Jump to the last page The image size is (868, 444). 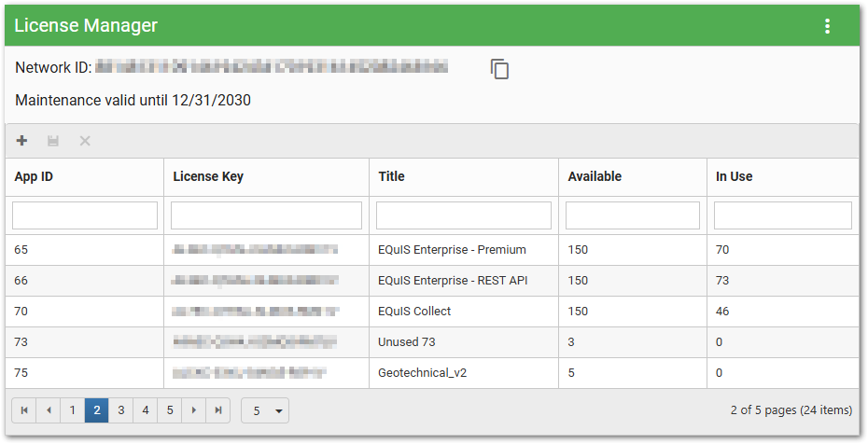[218, 410]
